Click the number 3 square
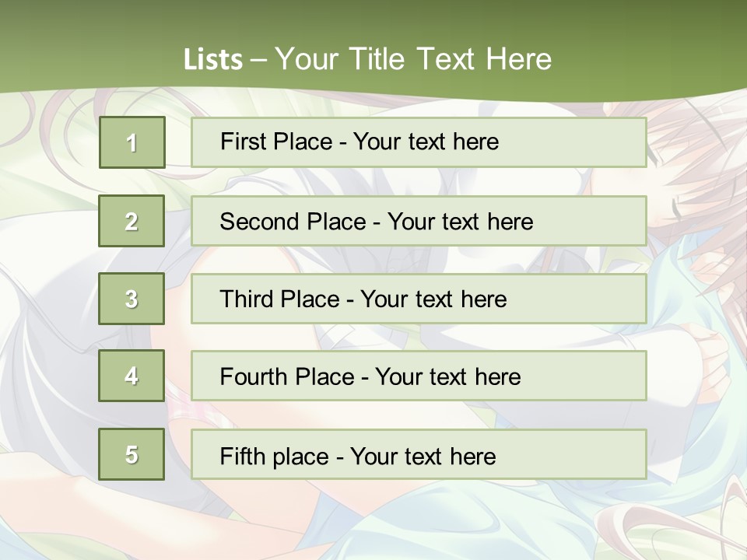Image resolution: width=747 pixels, height=560 pixels. tap(132, 299)
